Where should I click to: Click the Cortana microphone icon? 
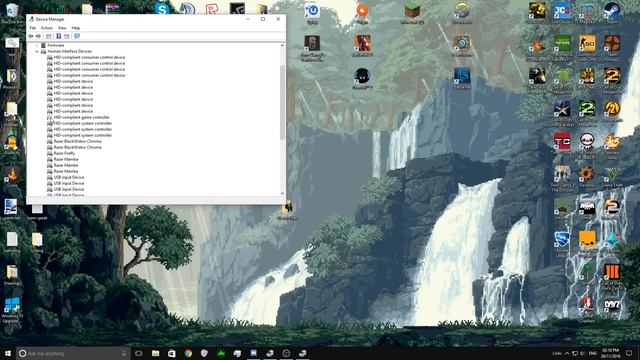pos(124,353)
